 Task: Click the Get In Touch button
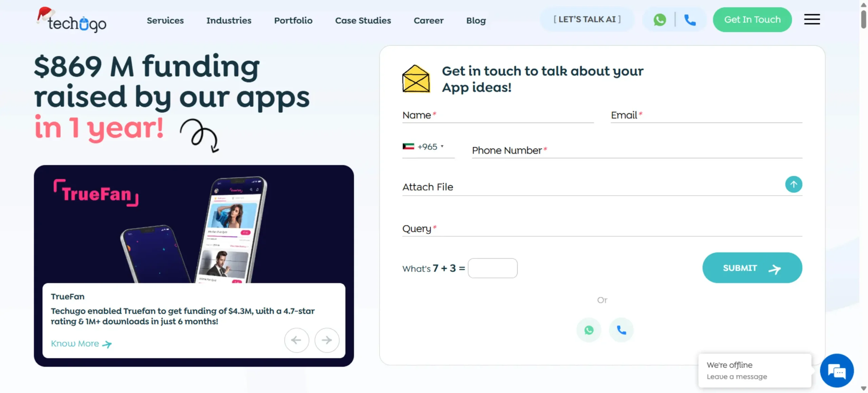752,19
